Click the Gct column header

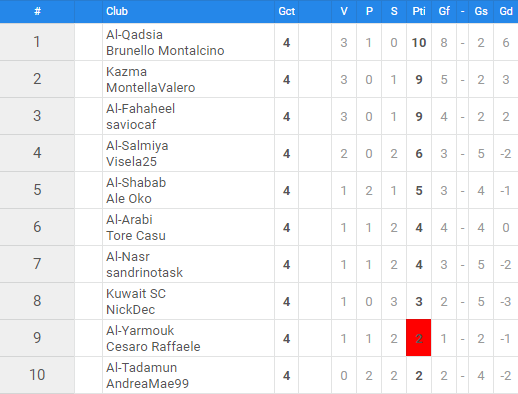click(287, 11)
